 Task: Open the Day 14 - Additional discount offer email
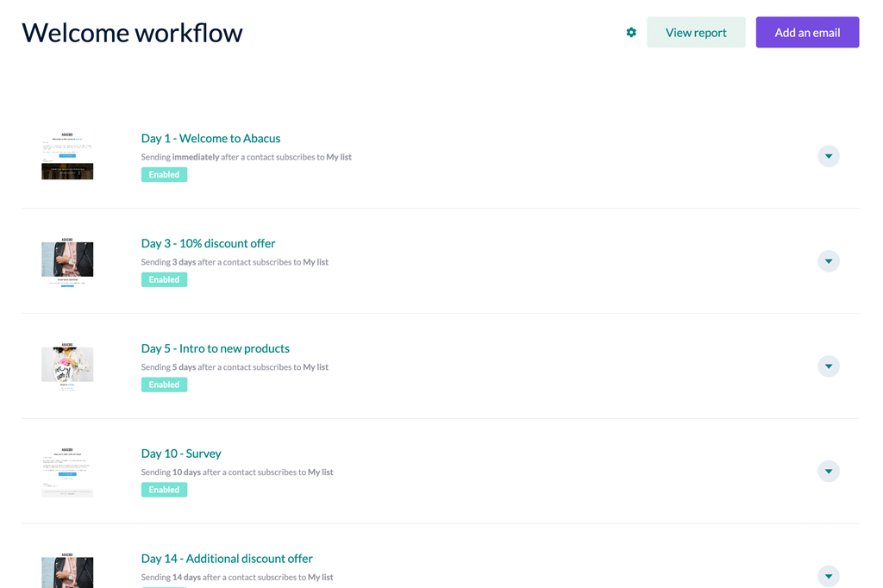227,558
